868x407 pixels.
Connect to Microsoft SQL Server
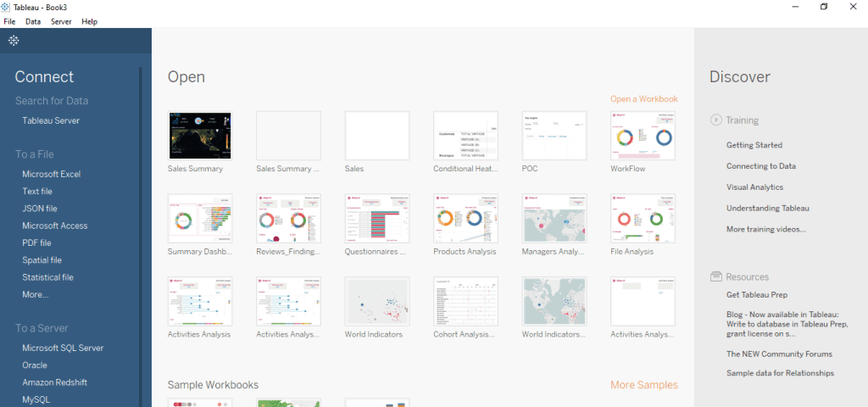click(x=63, y=348)
